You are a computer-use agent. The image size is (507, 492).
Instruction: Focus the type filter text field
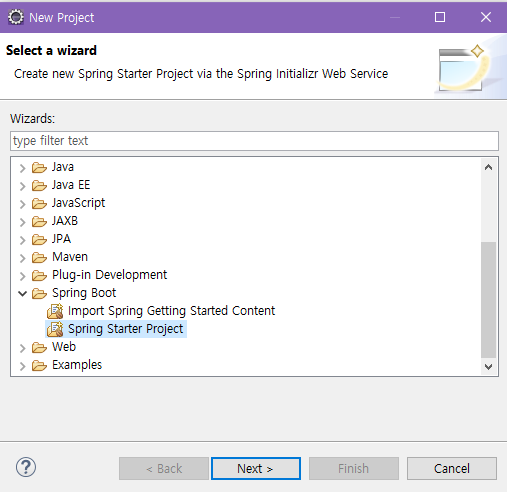[x=254, y=141]
